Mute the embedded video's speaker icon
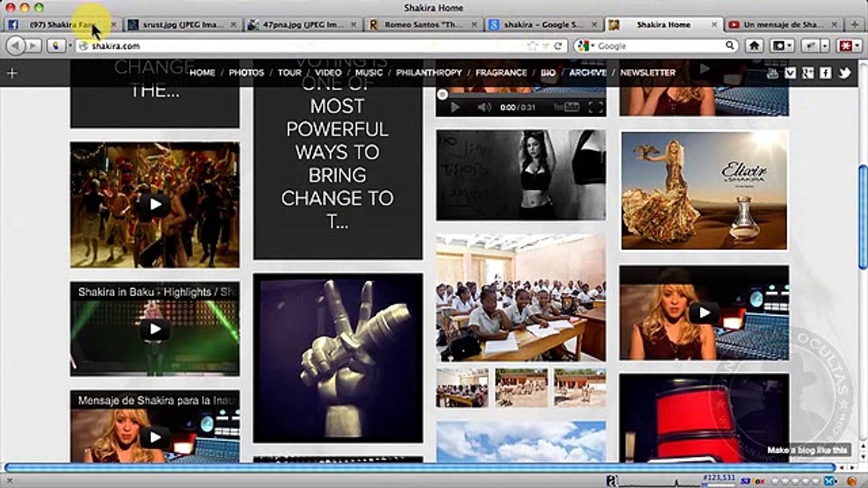 (x=484, y=107)
